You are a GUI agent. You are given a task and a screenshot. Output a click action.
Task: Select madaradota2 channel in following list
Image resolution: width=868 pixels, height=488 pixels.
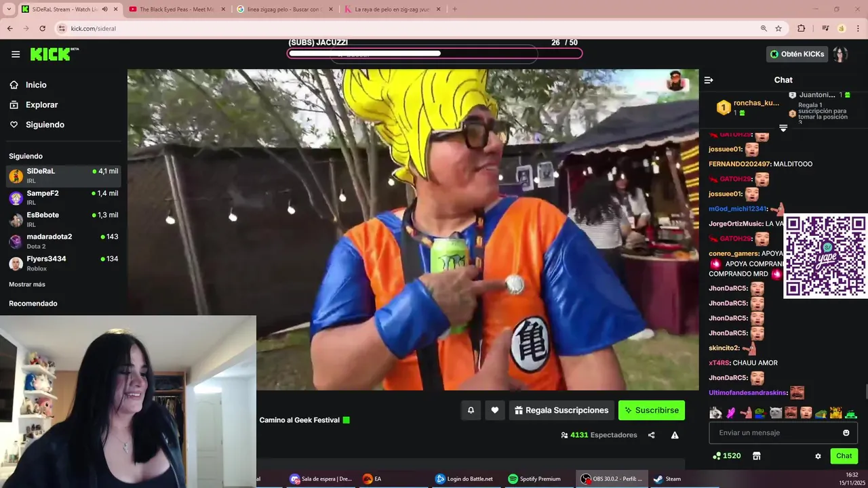[x=64, y=241]
